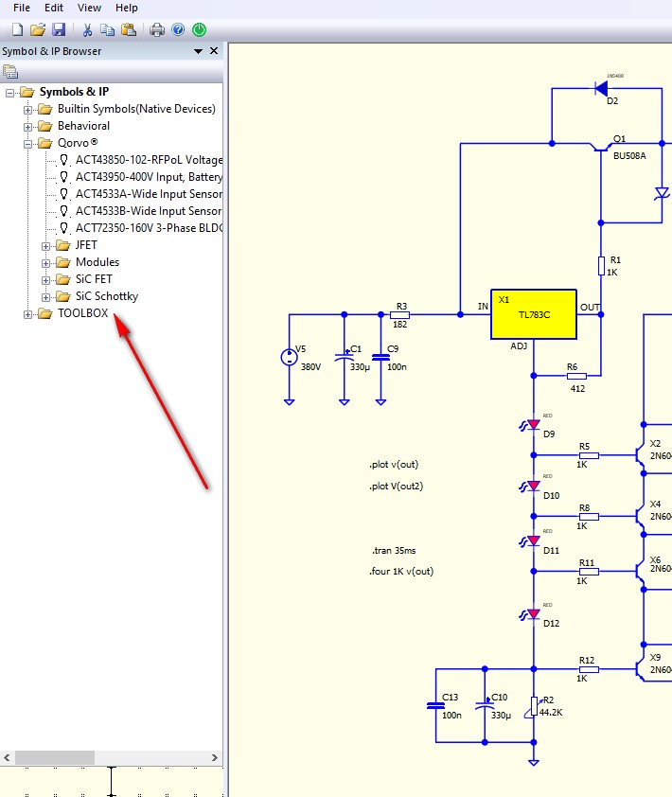Viewport: 672px width, 797px height.
Task: Click the browser panel view icon
Action: 10,72
